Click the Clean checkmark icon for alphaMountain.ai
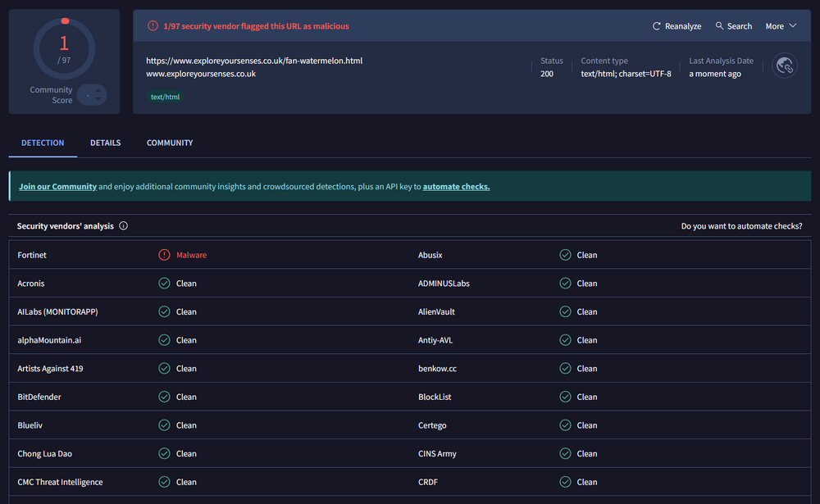Viewport: 820px width, 504px height. [x=164, y=340]
